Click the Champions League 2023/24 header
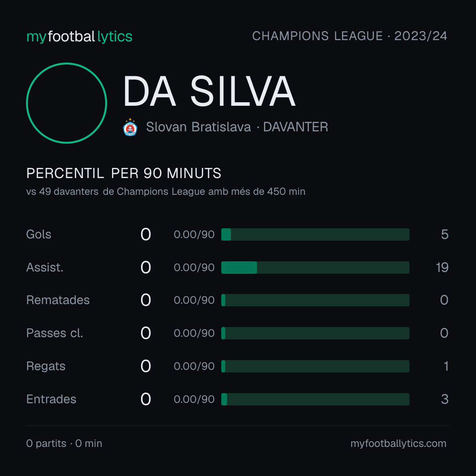This screenshot has height=476, width=476. 350,36
